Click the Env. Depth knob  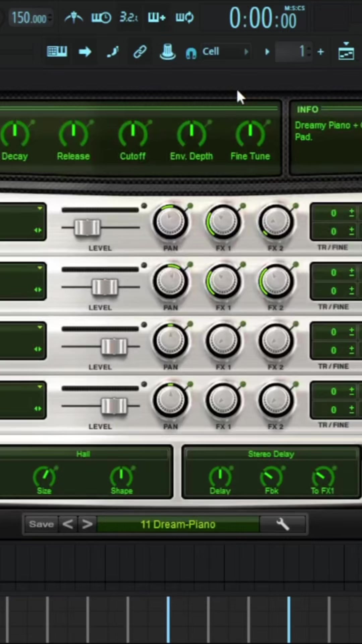point(191,133)
